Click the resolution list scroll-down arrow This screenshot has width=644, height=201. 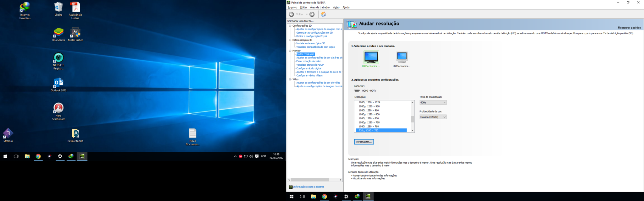tap(413, 130)
